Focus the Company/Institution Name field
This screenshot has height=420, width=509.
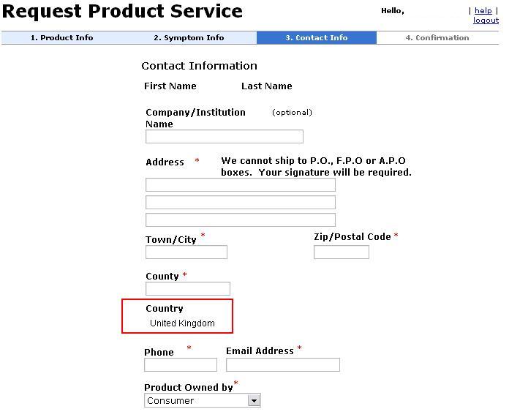point(225,136)
